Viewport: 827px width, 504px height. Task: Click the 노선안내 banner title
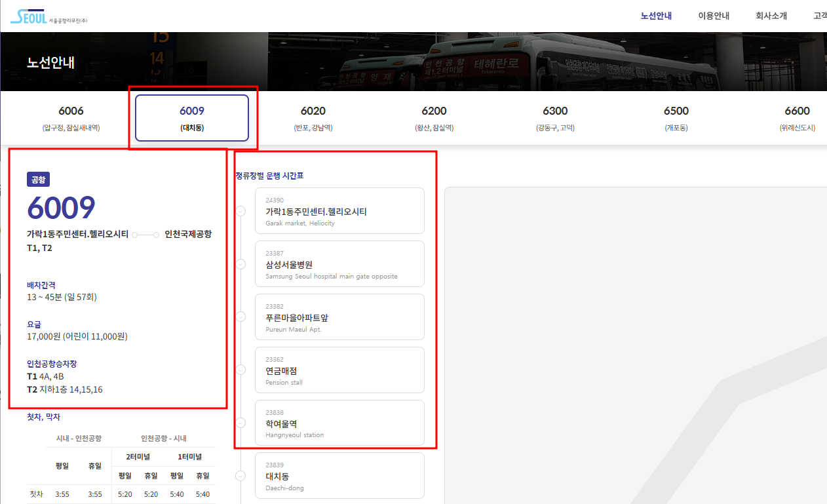tap(51, 63)
